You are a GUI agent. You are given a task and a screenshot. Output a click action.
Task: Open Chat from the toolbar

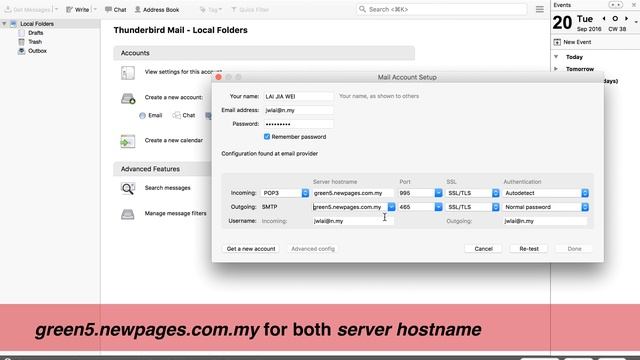(x=116, y=9)
